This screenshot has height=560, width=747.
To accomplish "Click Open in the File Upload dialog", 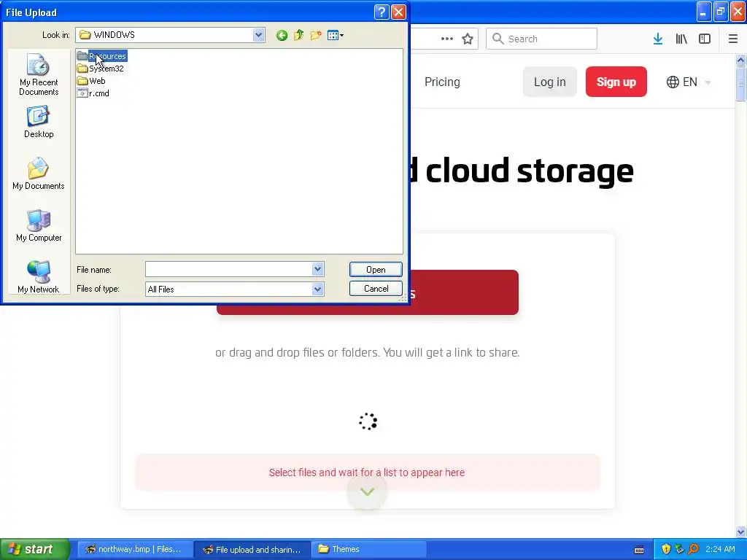I will pos(376,270).
